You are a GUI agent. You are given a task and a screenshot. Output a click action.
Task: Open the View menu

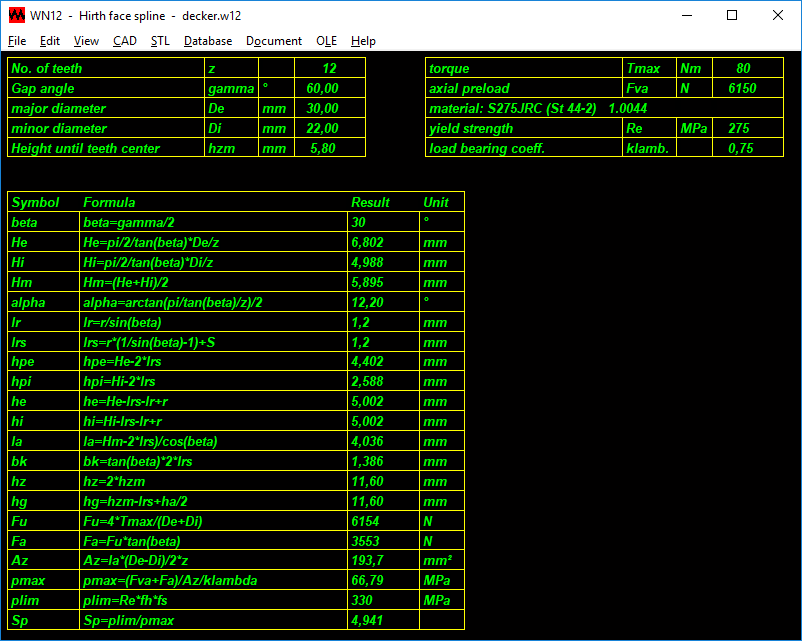point(86,41)
